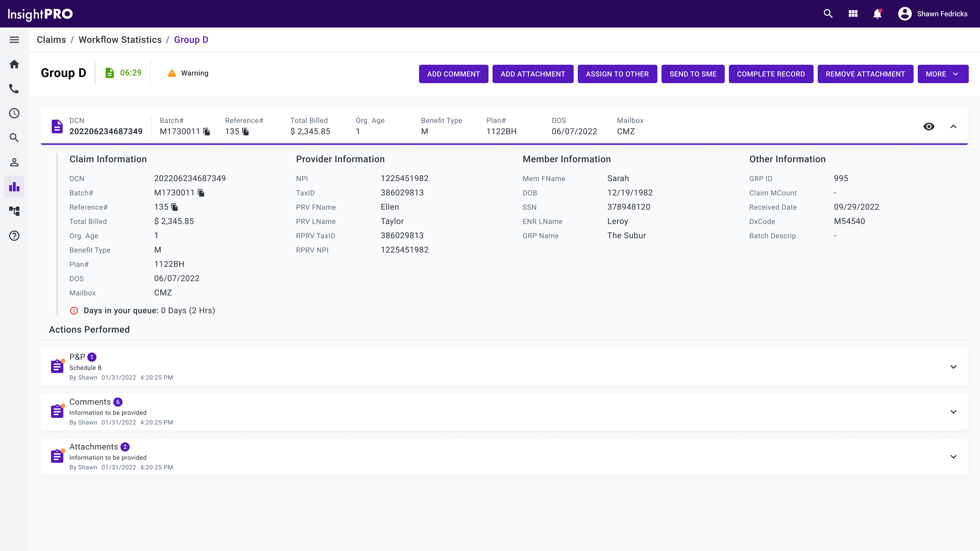Open the phone calls sidebar icon
Screen dimensions: 980x551
14,89
